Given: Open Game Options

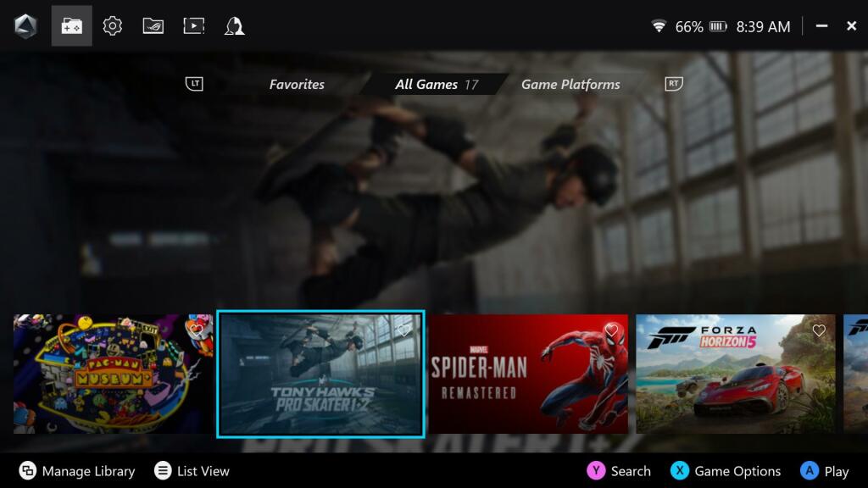Looking at the screenshot, I should coord(726,471).
